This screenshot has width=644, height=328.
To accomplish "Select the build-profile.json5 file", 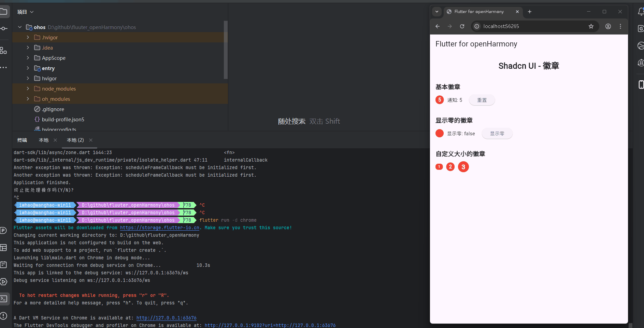I will point(63,120).
